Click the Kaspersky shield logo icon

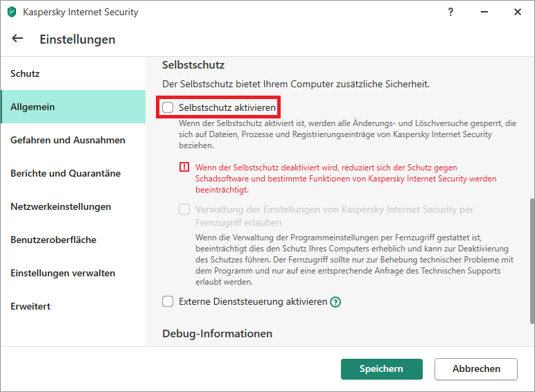tap(11, 12)
